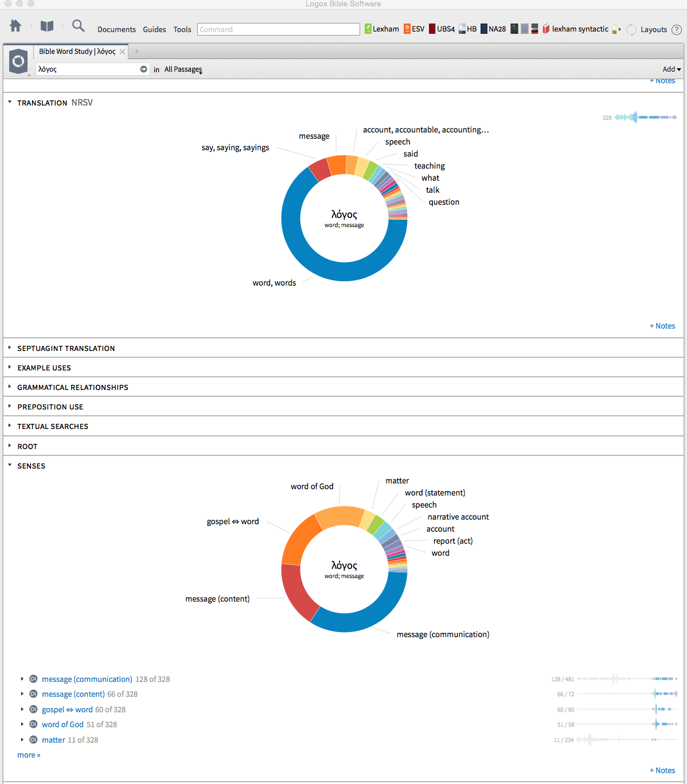This screenshot has width=687, height=784.
Task: Click the go arrow in λόγος field
Action: pyautogui.click(x=143, y=69)
